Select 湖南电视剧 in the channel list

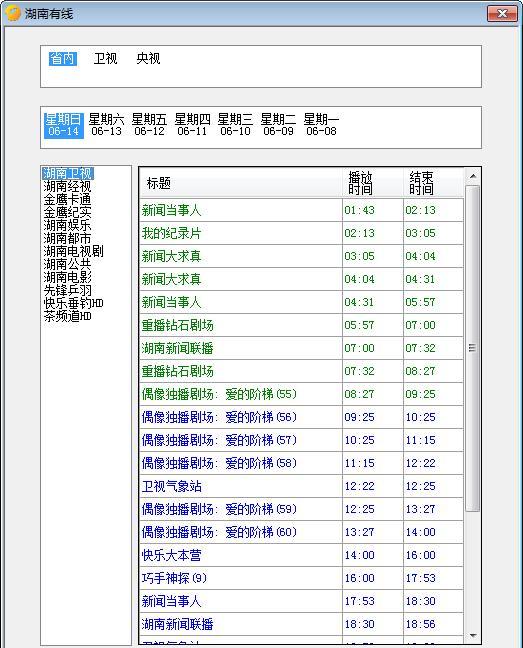click(73, 251)
